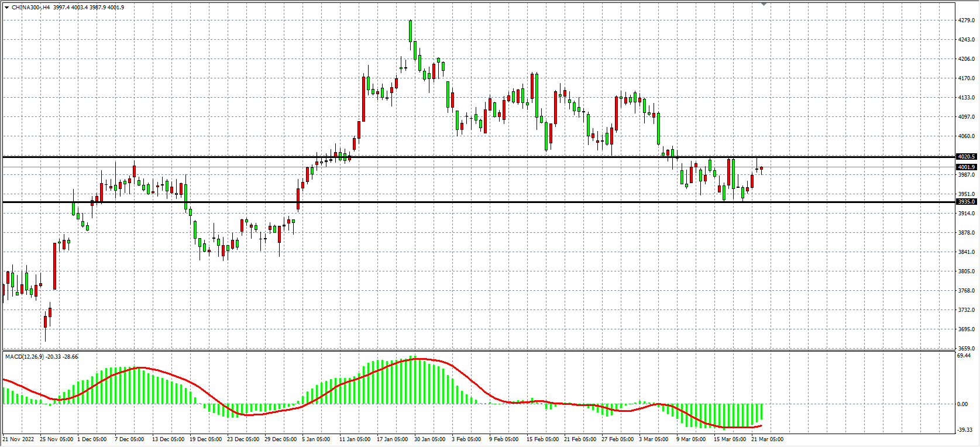
Task: Click the 3659.0 price scale label
Action: pyautogui.click(x=967, y=349)
